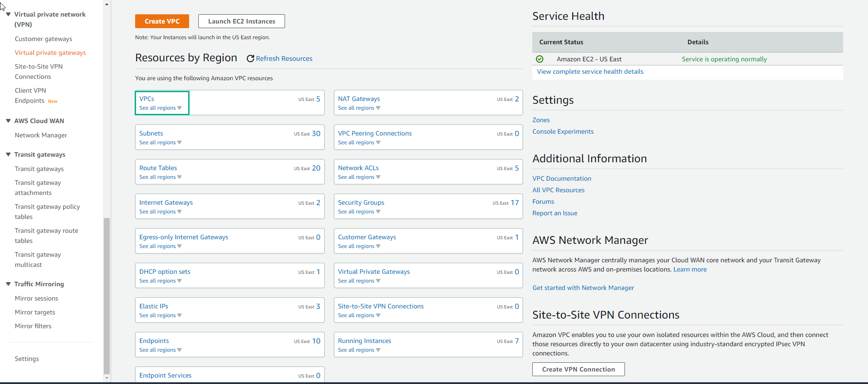The height and width of the screenshot is (384, 868).
Task: Open Transit gateway route tables in sidebar
Action: (47, 236)
